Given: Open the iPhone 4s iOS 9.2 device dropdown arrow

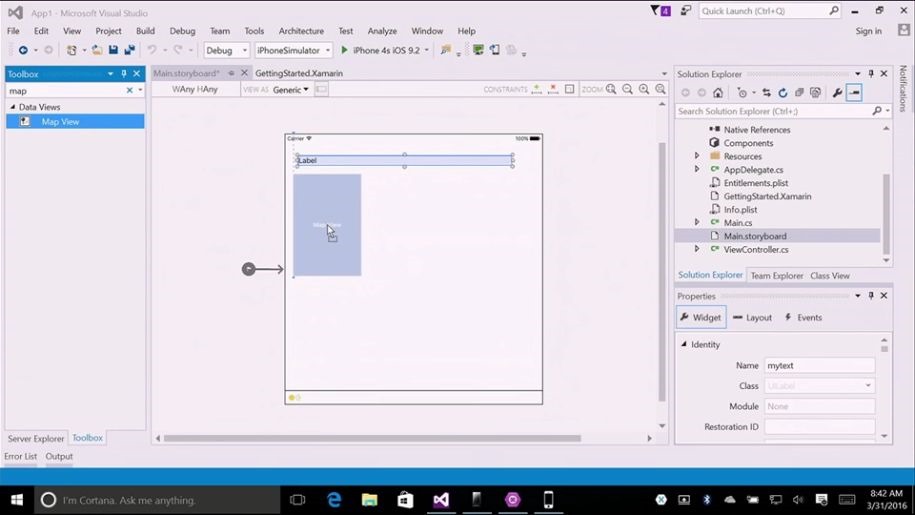Looking at the screenshot, I should [x=427, y=50].
